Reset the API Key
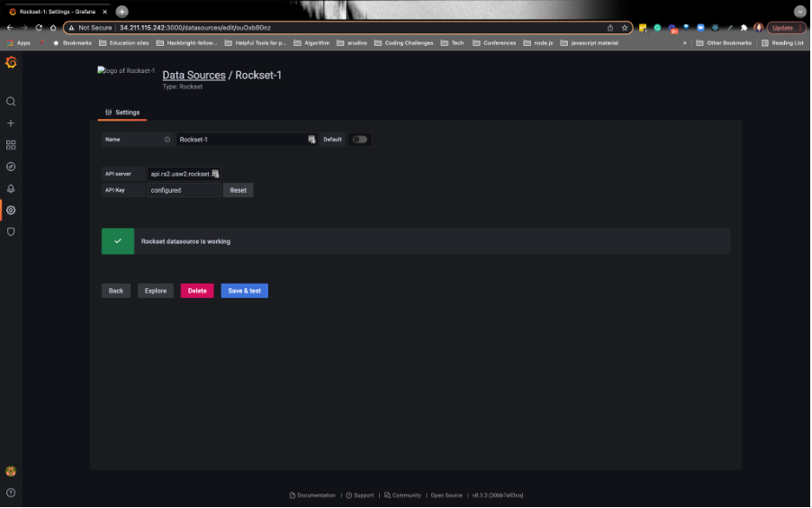 click(x=239, y=190)
